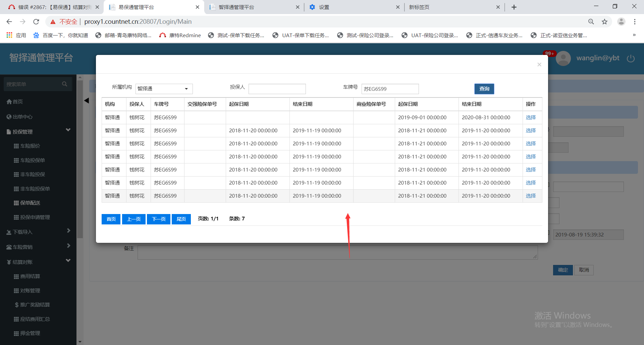Click the search magnifier in sidebar menu

[x=64, y=84]
